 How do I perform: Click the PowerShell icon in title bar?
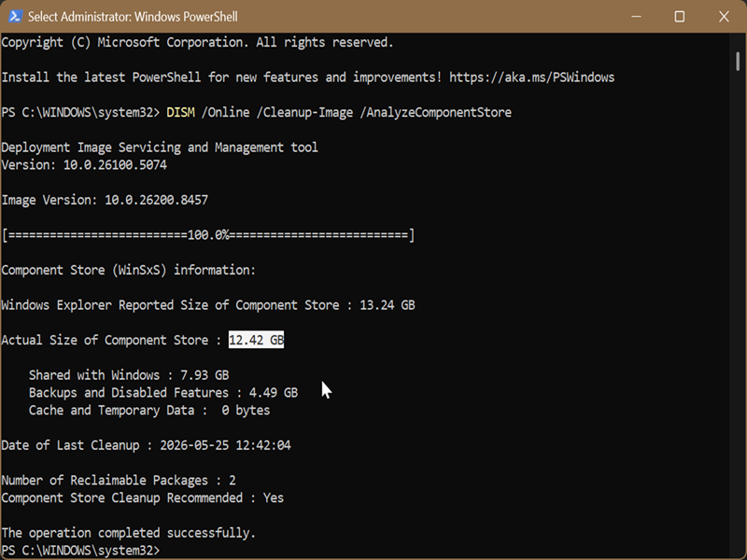15,16
